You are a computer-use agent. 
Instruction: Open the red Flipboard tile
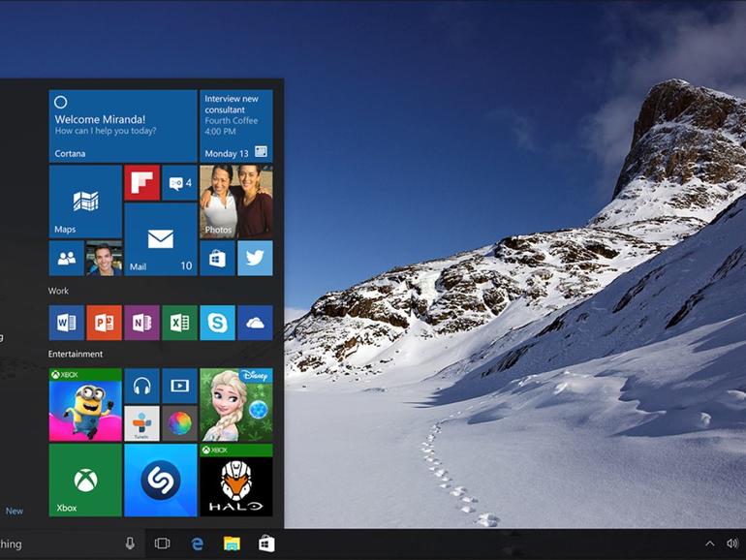point(141,183)
